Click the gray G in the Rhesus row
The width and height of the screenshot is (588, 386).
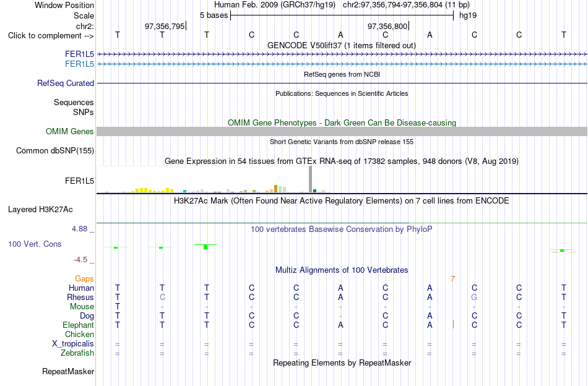(x=474, y=297)
